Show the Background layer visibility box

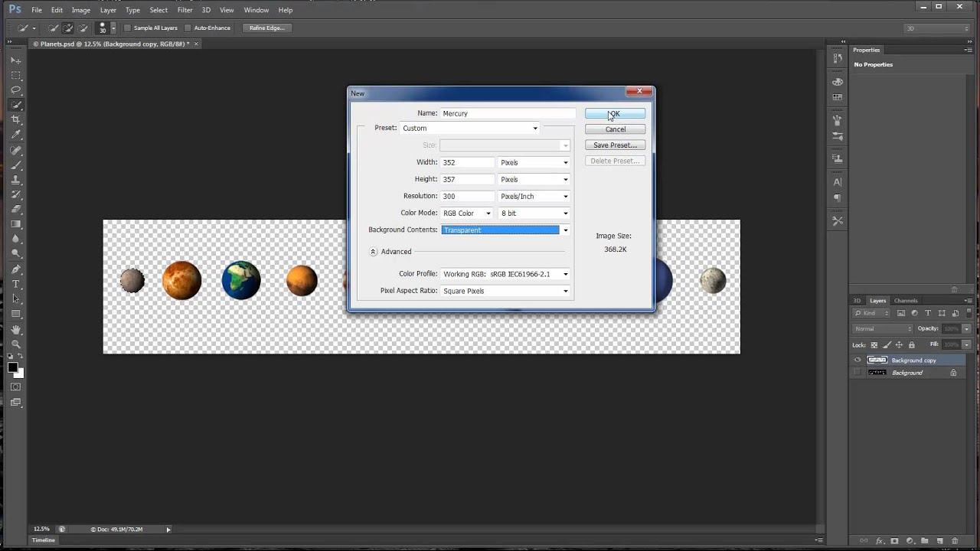click(x=857, y=373)
